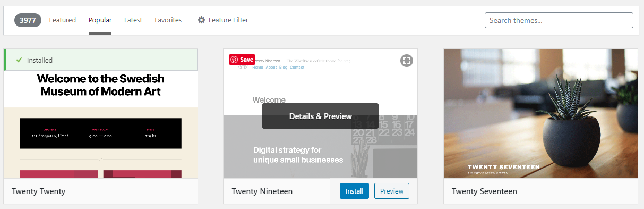Open Feature Filter options
The height and width of the screenshot is (209, 644).
pyautogui.click(x=223, y=20)
